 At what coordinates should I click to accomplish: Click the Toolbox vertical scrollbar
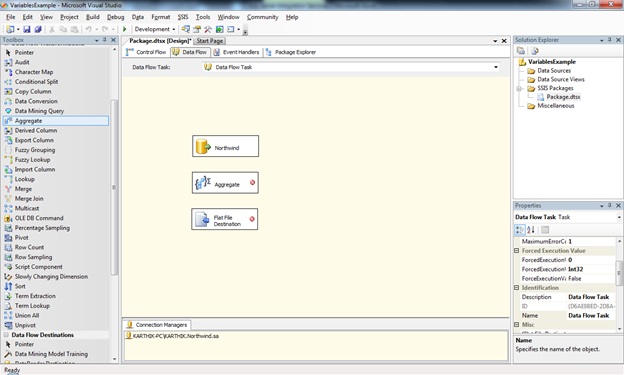[114, 187]
